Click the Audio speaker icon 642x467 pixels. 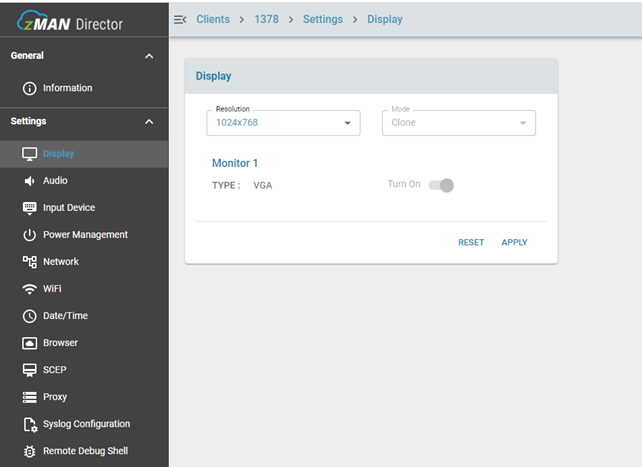tap(29, 181)
